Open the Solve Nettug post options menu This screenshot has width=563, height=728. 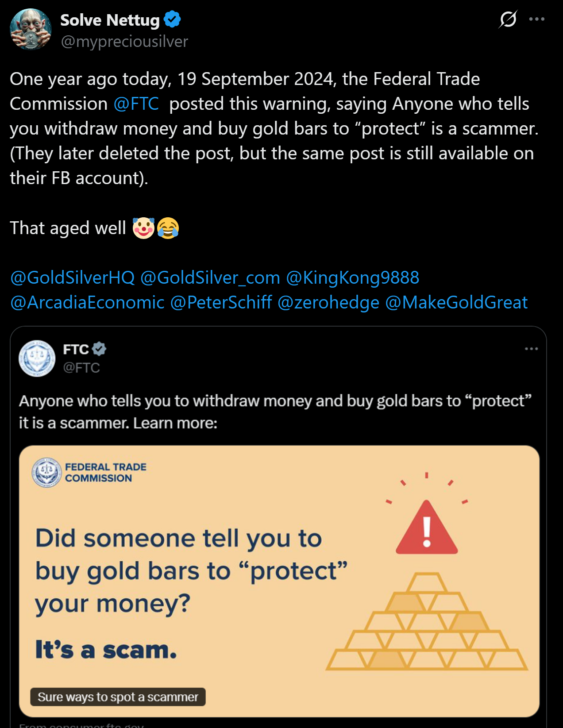click(x=536, y=19)
